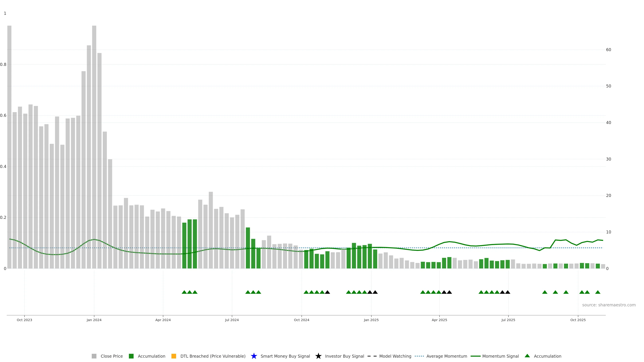Click the DTL Breached (Price Vulnerable) legend label
Screen dimensions: 644x362
click(213, 356)
